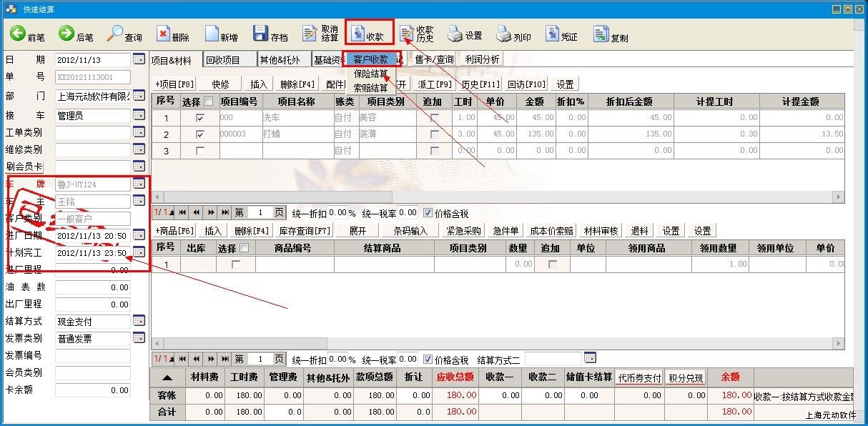Switch to the 利润分析 tab
The image size is (868, 426).
(x=482, y=60)
